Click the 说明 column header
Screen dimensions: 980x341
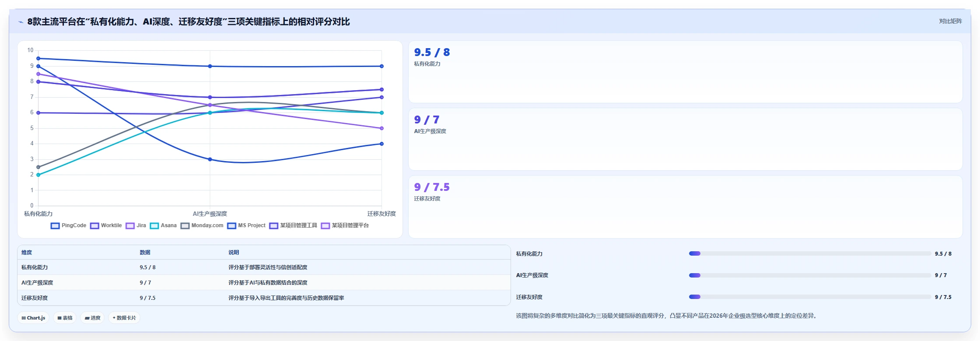pos(234,253)
